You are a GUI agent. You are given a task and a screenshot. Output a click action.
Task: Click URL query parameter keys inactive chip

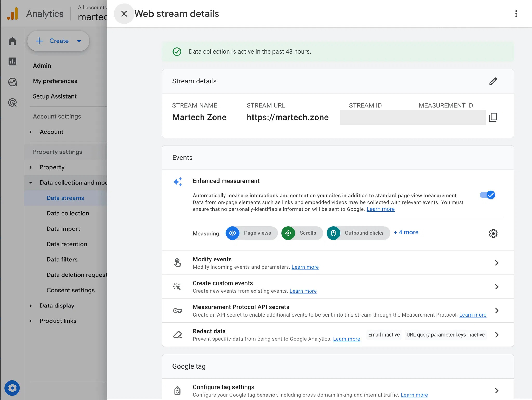pyautogui.click(x=445, y=335)
